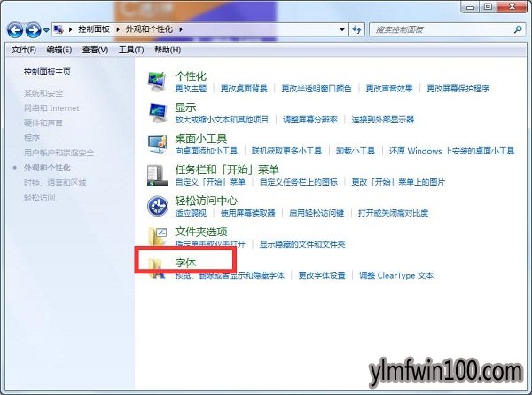Image resolution: width=532 pixels, height=395 pixels.
Task: Click the 更改主题 link
Action: 191,89
